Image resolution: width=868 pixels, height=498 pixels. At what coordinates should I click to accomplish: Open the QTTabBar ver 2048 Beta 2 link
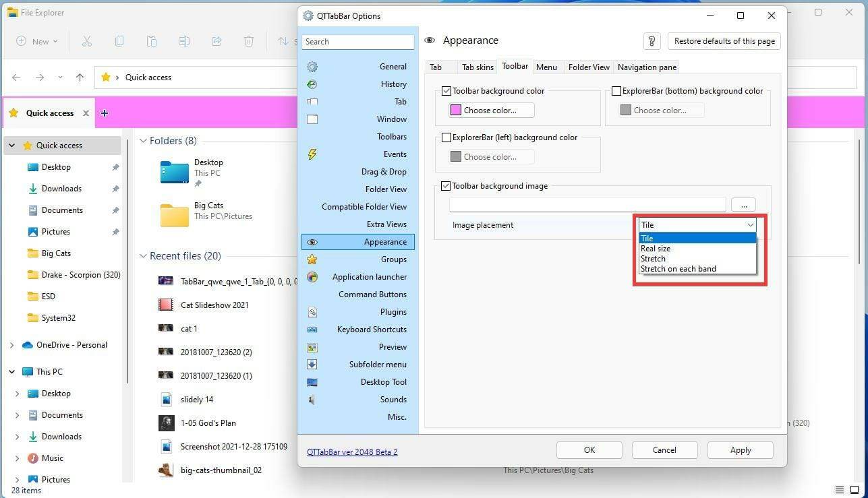click(352, 452)
